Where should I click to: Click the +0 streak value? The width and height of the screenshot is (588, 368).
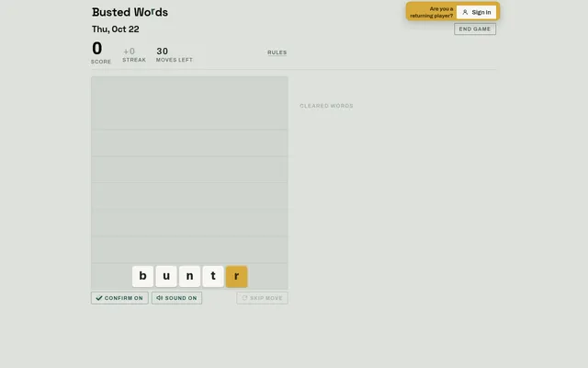pyautogui.click(x=129, y=52)
